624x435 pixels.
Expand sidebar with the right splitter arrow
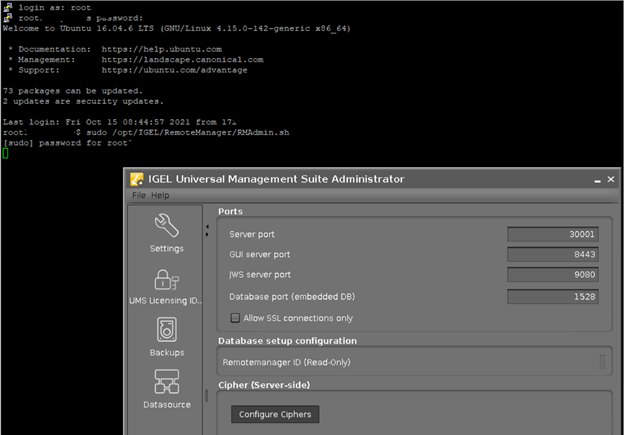[x=206, y=235]
